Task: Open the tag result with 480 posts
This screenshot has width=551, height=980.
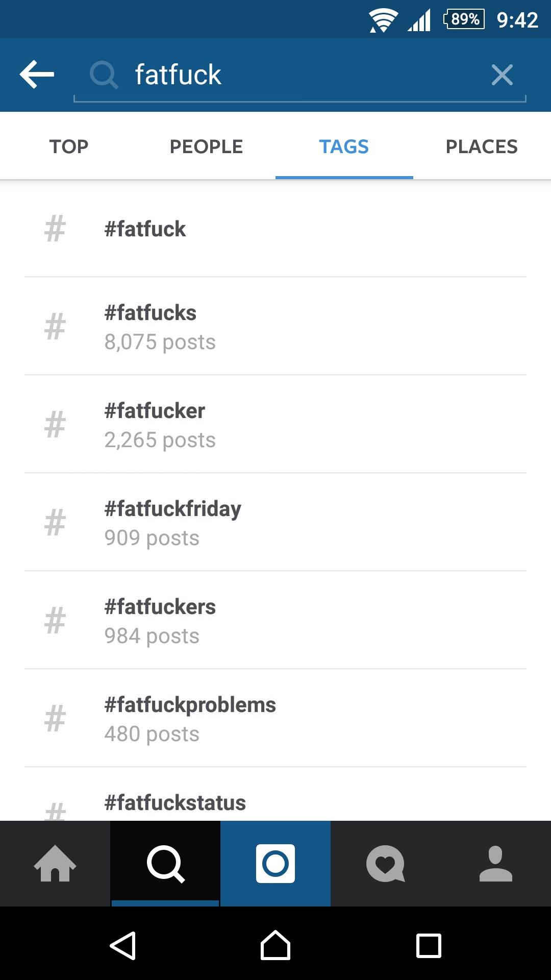Action: [x=275, y=719]
